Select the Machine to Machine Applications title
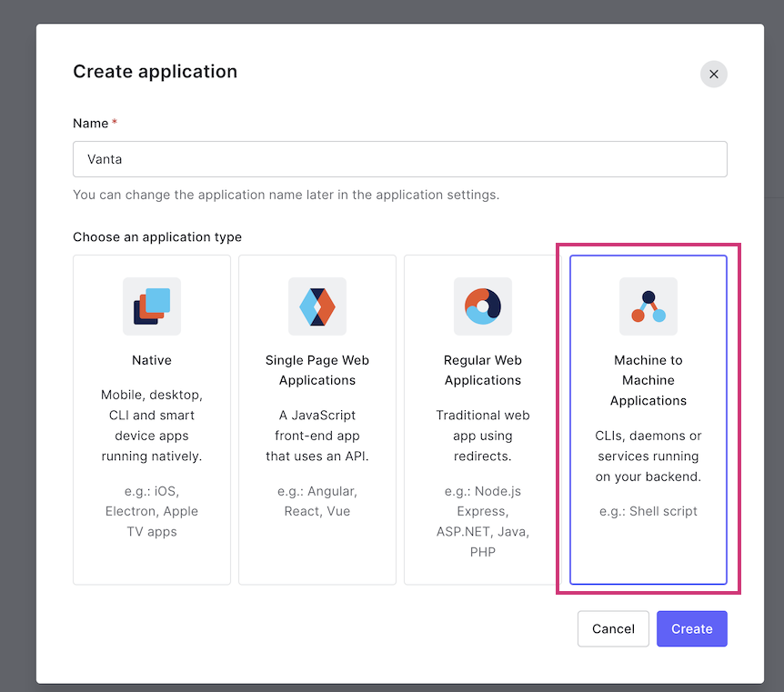Image resolution: width=784 pixels, height=692 pixels. 648,380
